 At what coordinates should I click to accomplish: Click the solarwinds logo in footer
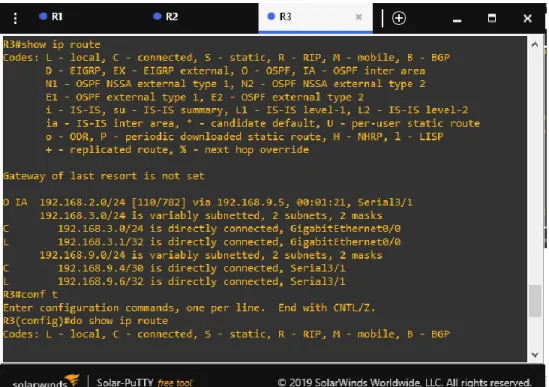pyautogui.click(x=46, y=381)
